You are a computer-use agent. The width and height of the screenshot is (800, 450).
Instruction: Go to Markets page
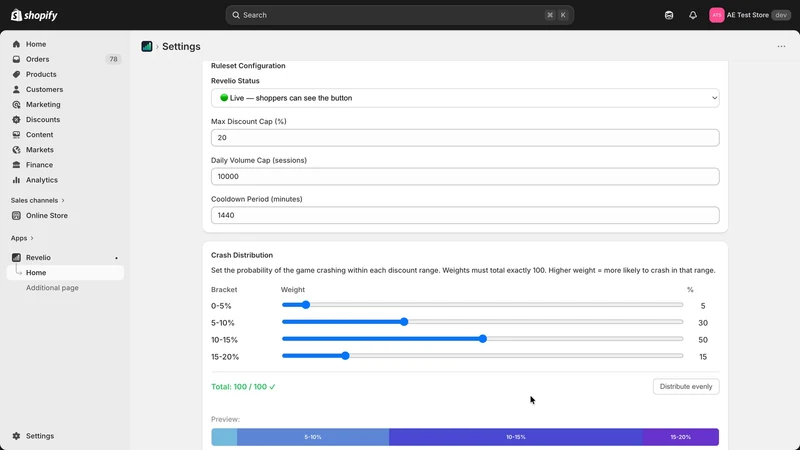pos(40,150)
